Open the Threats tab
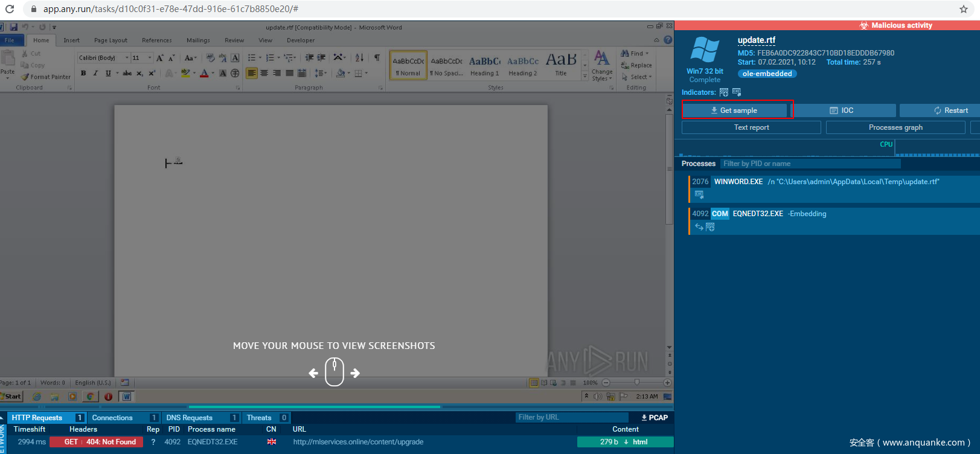This screenshot has width=980, height=454. [x=259, y=418]
